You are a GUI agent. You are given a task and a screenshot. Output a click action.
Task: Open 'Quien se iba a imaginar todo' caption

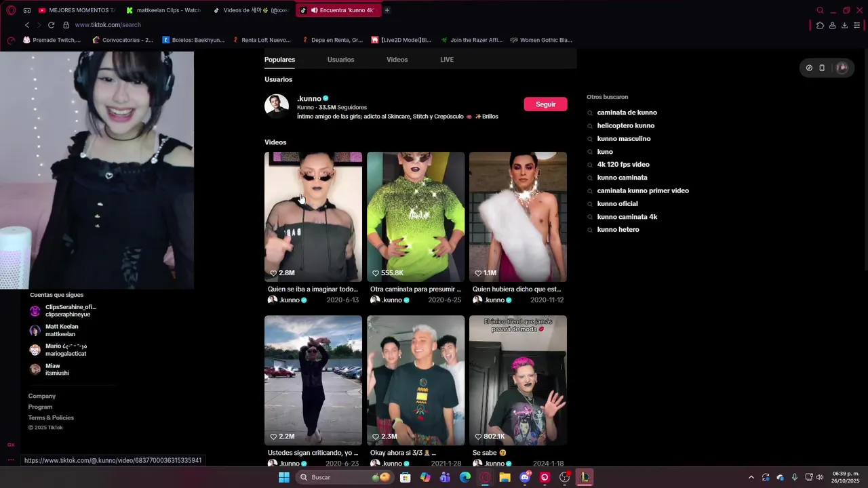(313, 289)
